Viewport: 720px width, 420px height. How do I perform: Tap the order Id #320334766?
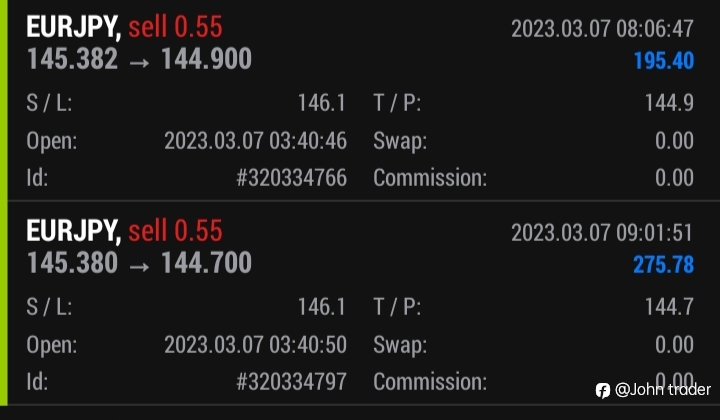(291, 178)
